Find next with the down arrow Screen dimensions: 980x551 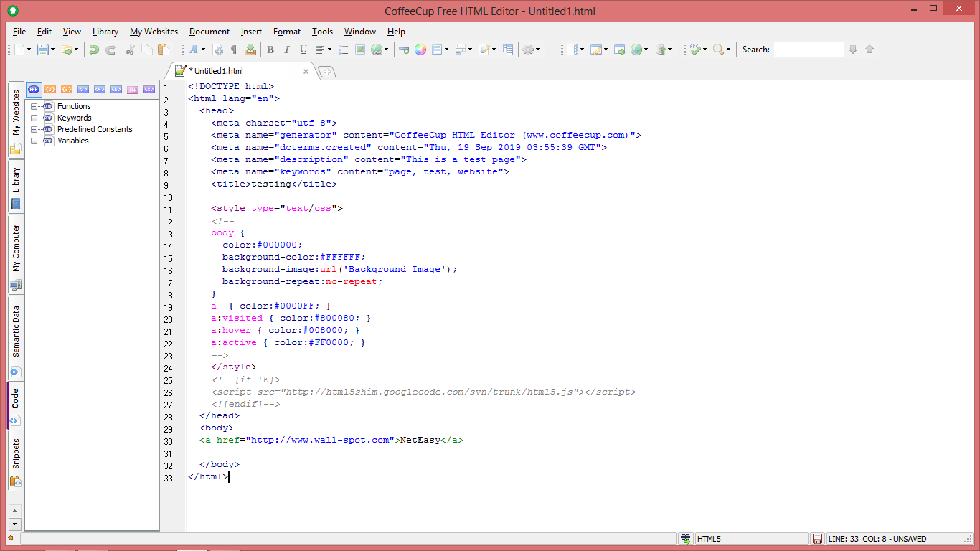(853, 50)
